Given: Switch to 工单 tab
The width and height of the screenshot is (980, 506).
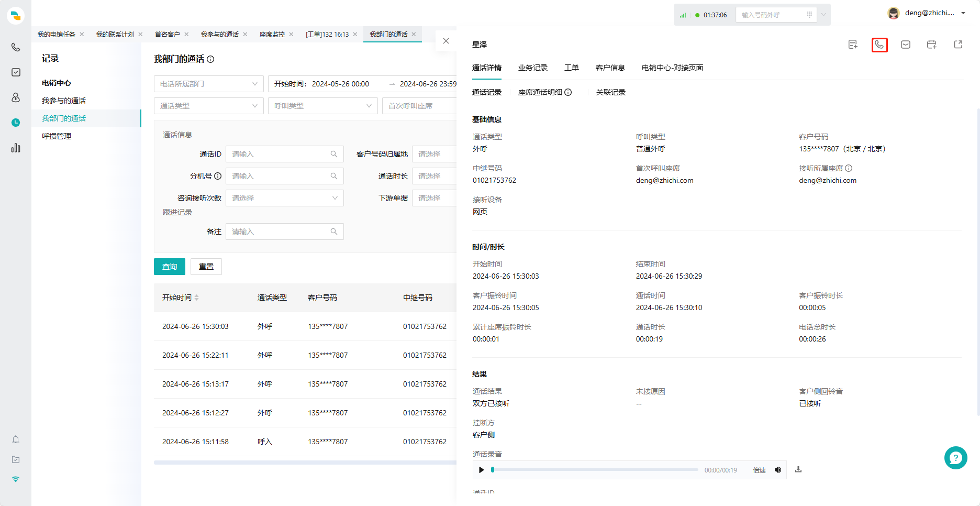Looking at the screenshot, I should pos(572,68).
